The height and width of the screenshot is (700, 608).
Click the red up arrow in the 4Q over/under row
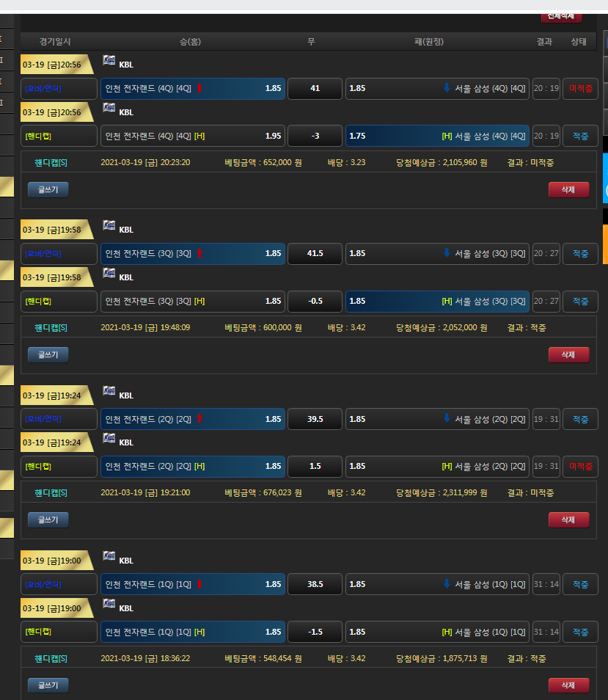[199, 88]
